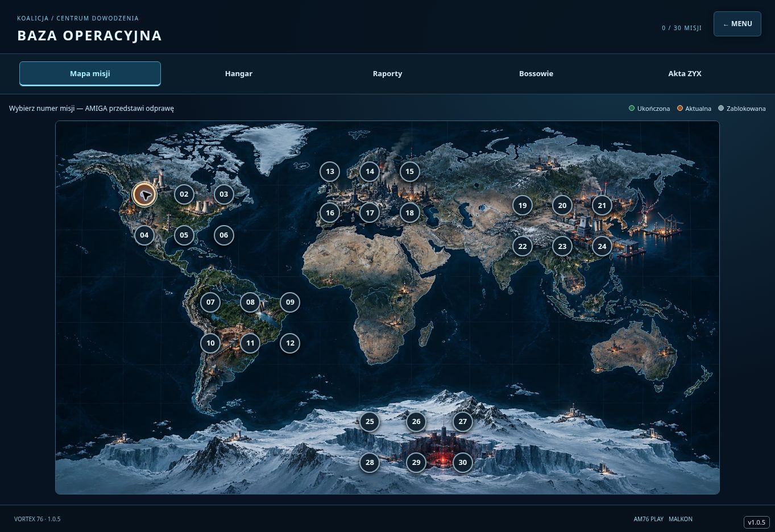The height and width of the screenshot is (532, 775).
Task: Go to the Raporty tab
Action: [x=387, y=74]
